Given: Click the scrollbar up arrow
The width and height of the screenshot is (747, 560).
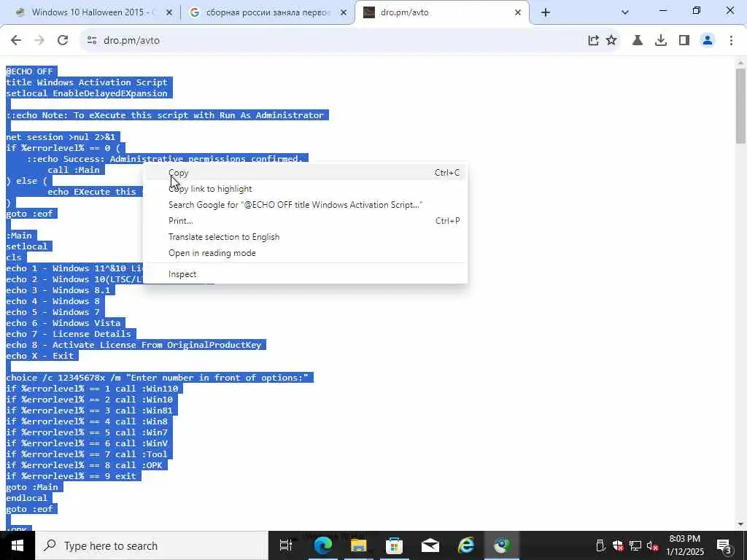Looking at the screenshot, I should (740, 63).
